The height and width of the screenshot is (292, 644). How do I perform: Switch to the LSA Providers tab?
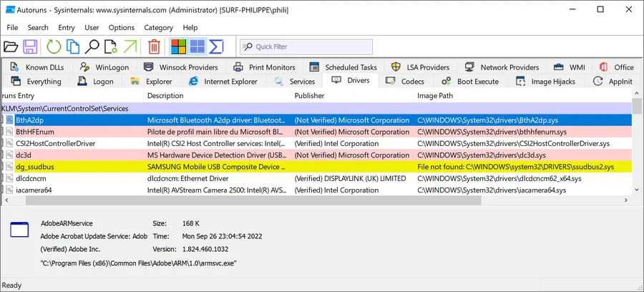click(420, 67)
